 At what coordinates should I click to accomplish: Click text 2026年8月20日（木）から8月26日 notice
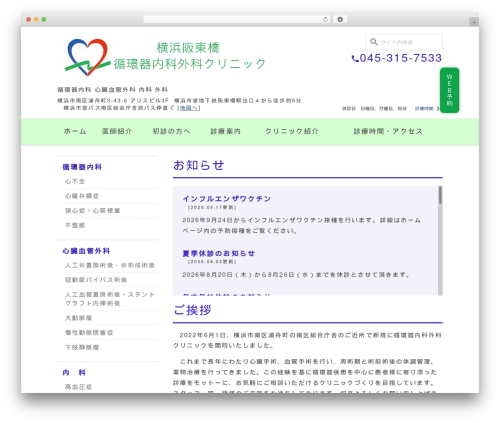coord(296,275)
